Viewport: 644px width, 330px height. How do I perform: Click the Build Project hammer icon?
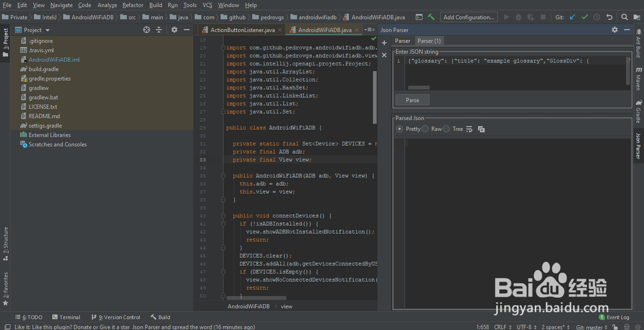(431, 17)
